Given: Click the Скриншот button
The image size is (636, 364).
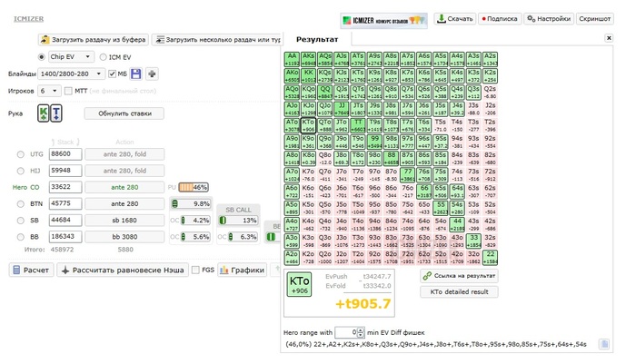Looking at the screenshot, I should (x=594, y=19).
